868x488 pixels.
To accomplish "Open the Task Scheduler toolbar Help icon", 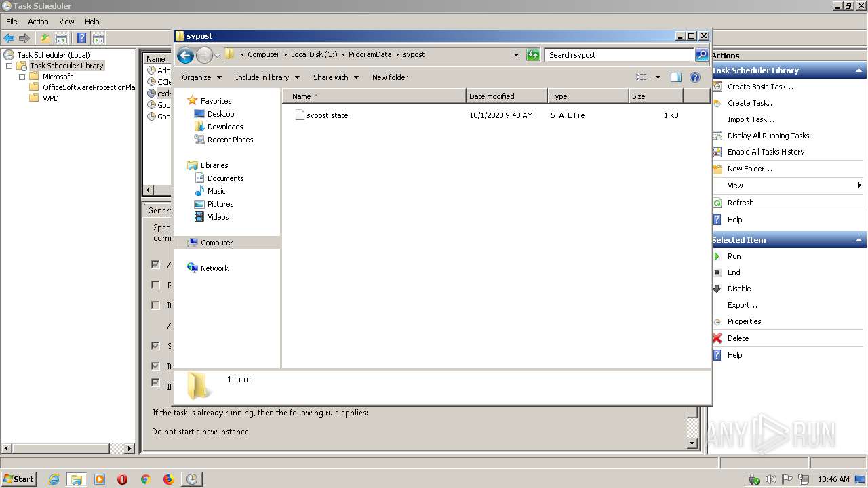I will (x=82, y=39).
